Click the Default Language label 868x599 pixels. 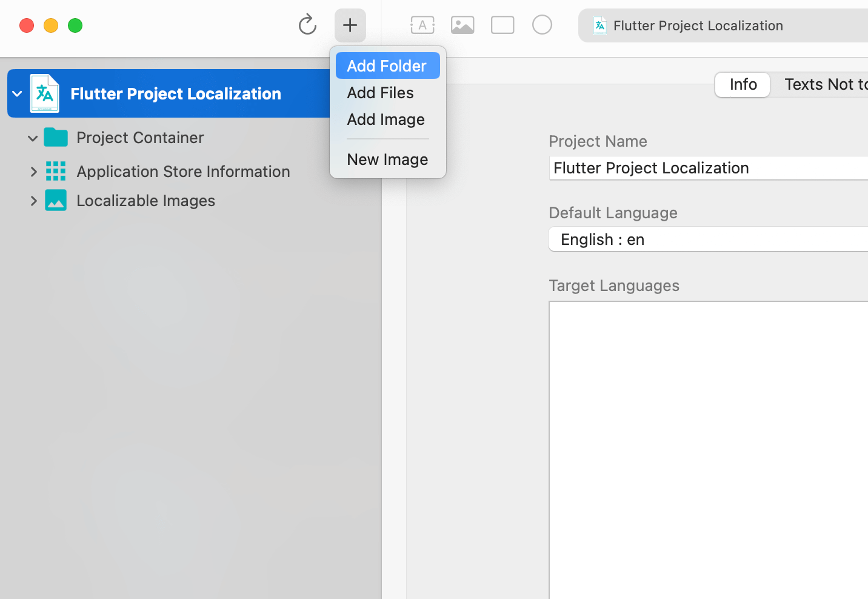point(613,213)
